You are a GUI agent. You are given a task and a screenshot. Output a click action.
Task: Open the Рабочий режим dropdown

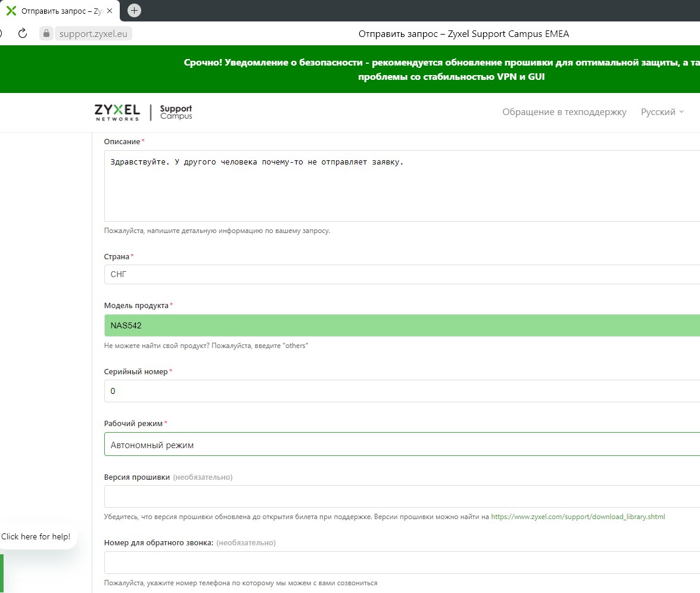[x=402, y=445]
